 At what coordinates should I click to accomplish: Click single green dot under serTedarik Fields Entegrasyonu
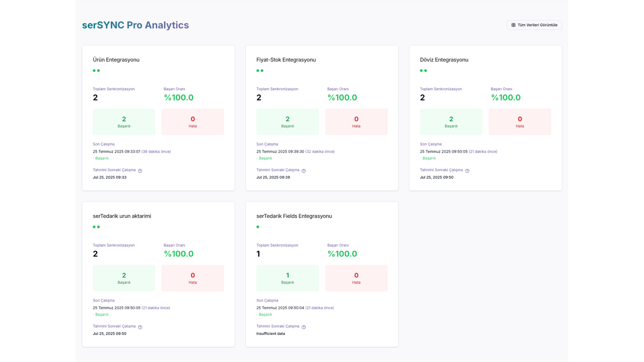point(258,227)
